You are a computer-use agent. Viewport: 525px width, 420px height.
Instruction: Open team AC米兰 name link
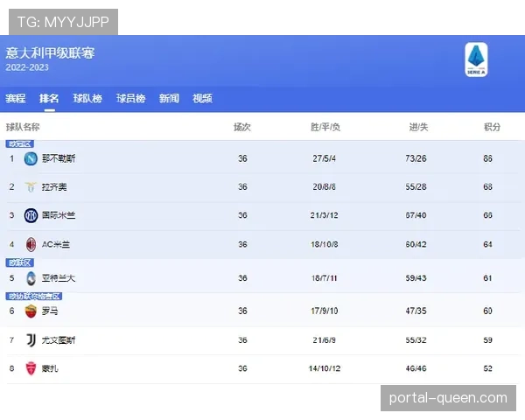56,244
